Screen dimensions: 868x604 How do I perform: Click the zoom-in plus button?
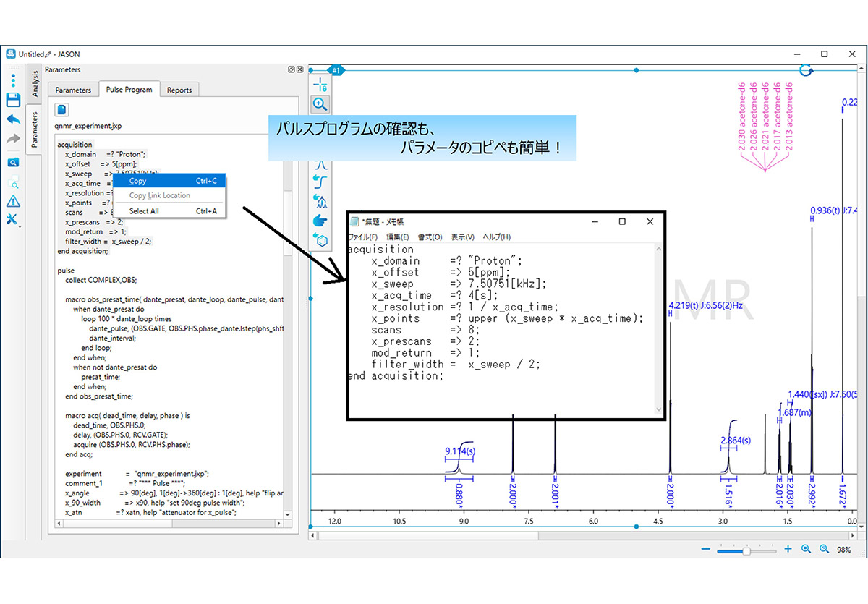[x=788, y=550]
